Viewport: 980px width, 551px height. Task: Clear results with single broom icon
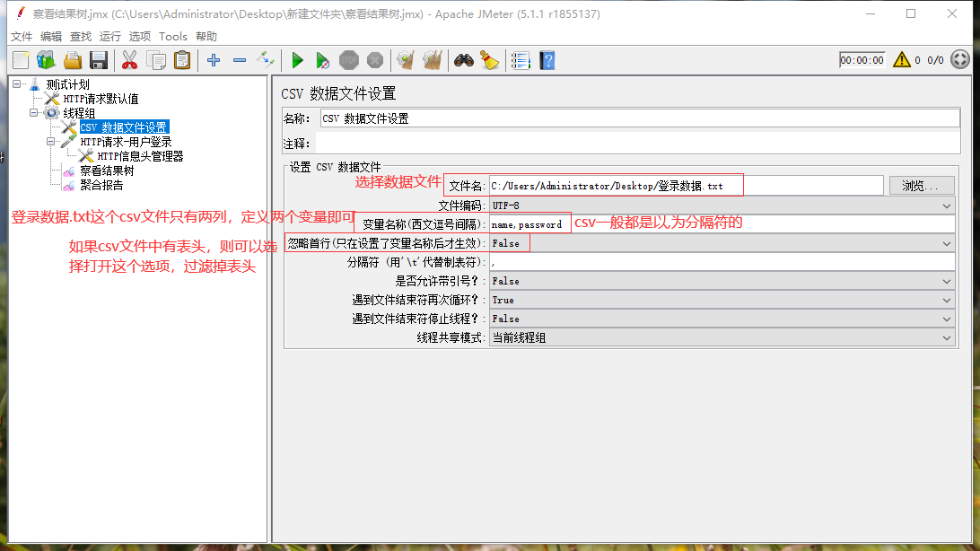pos(406,61)
